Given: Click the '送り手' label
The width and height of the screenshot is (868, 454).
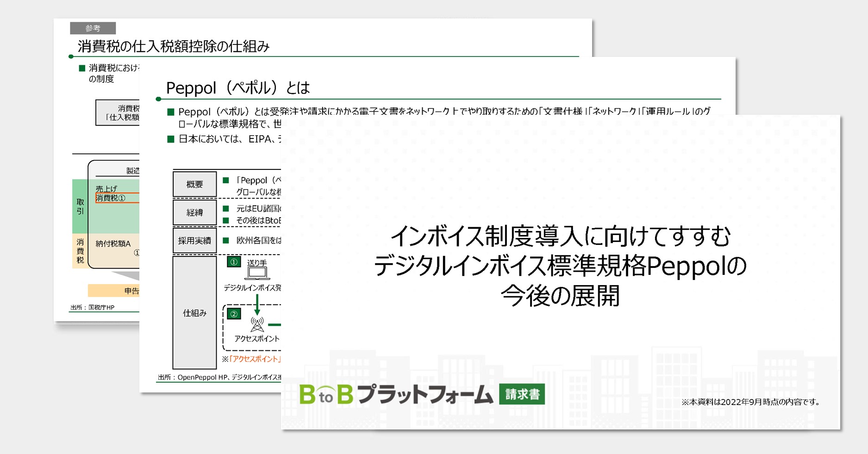Looking at the screenshot, I should (x=257, y=262).
